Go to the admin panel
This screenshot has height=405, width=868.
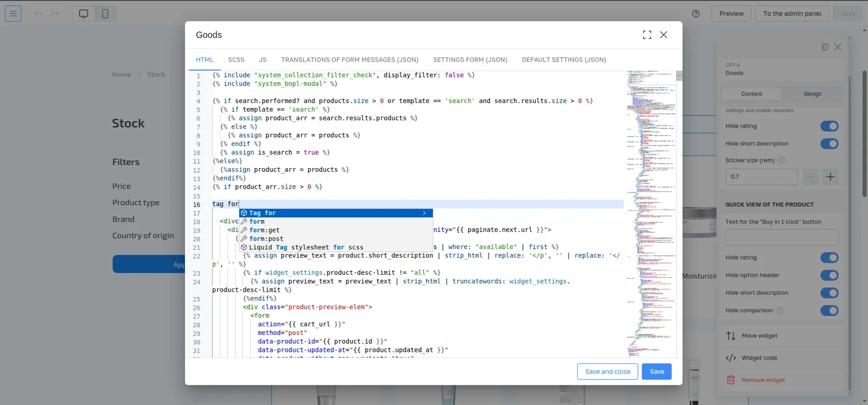point(792,14)
